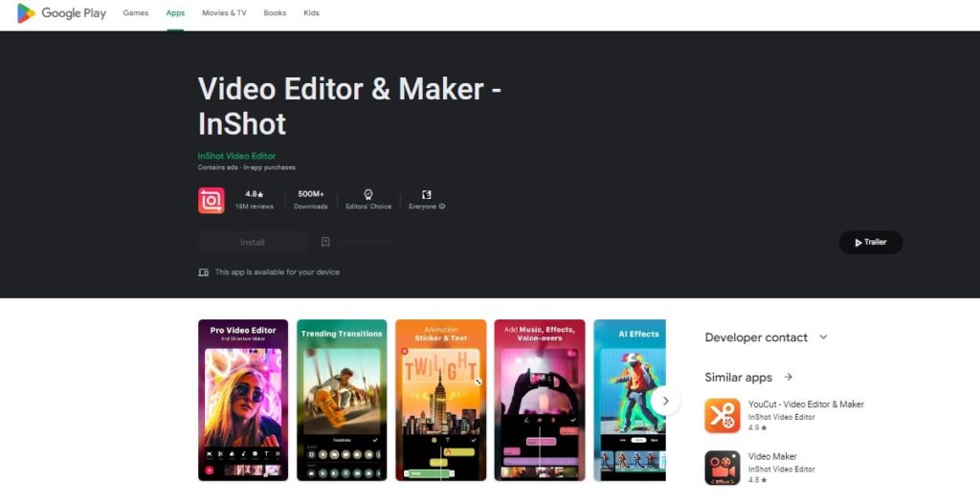The image size is (980, 502).
Task: Open the AI Effects screenshot
Action: point(630,401)
